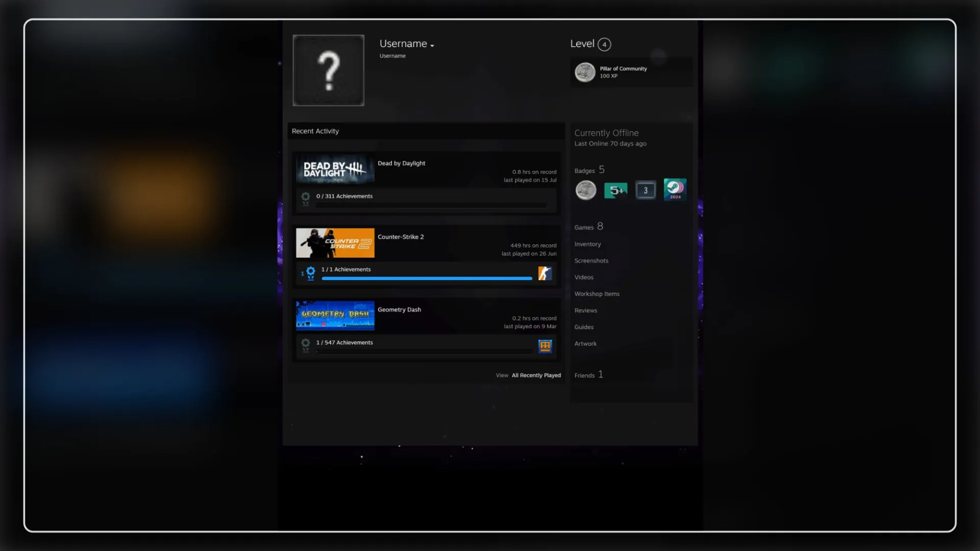The width and height of the screenshot is (980, 551).
Task: Click the silver community badge in Badges row
Action: [585, 190]
